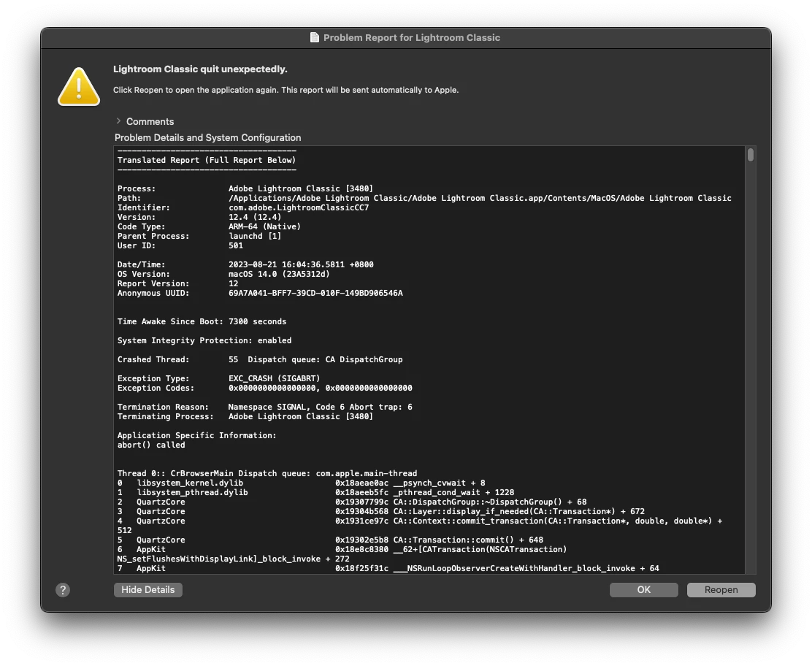
Task: Click the Report Version value '12'
Action: click(x=234, y=284)
